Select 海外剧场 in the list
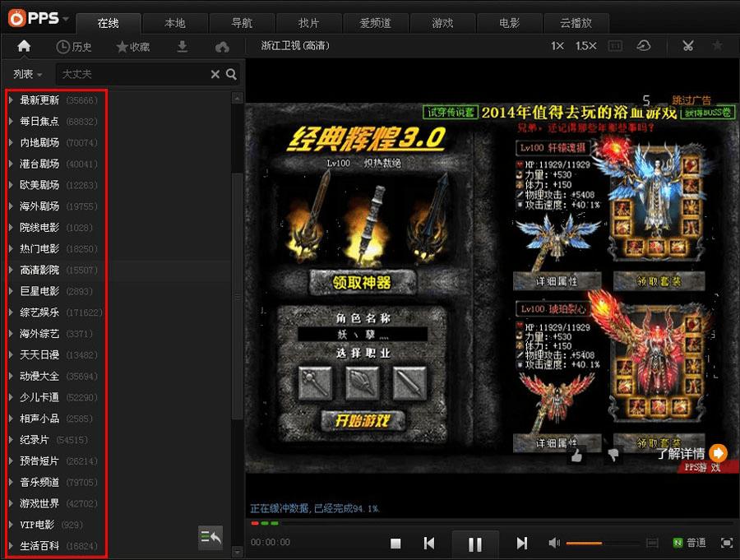 tap(39, 206)
